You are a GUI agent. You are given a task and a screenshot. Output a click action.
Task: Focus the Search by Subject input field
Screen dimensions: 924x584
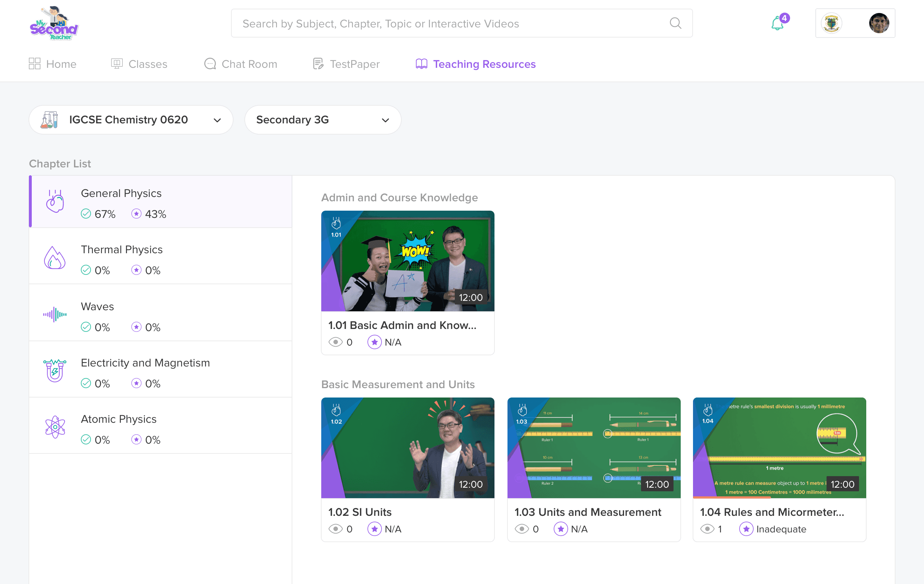[462, 23]
